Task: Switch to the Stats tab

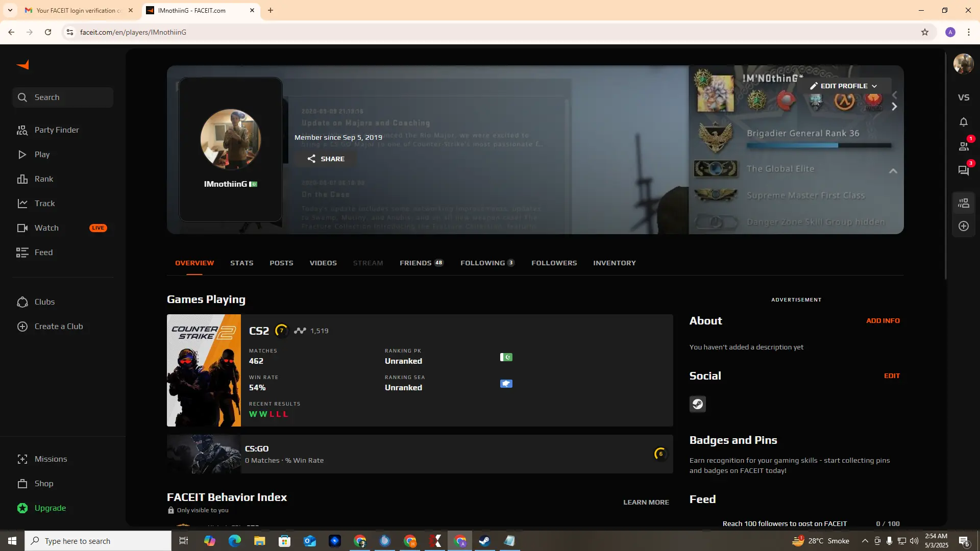Action: pyautogui.click(x=241, y=263)
